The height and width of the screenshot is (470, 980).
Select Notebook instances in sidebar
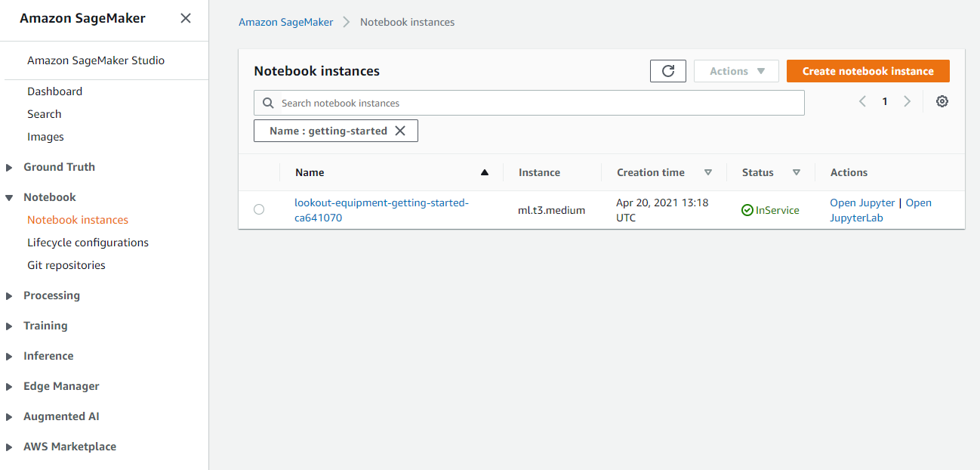coord(78,220)
